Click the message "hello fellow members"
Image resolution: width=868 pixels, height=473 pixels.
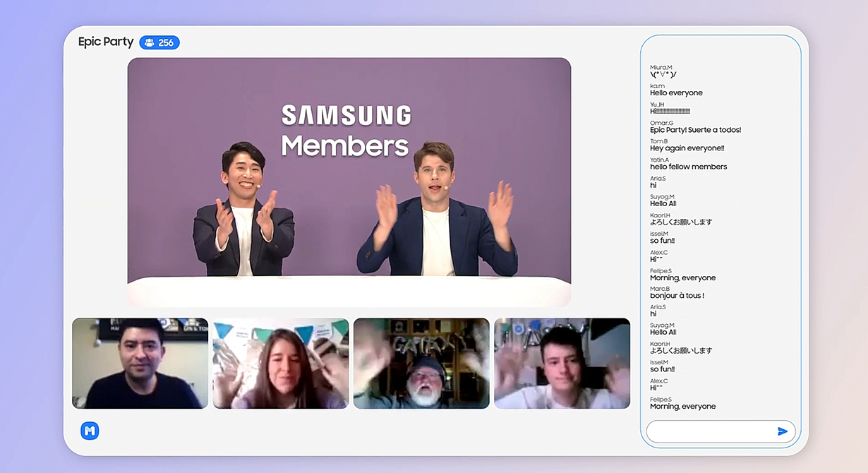pyautogui.click(x=688, y=167)
